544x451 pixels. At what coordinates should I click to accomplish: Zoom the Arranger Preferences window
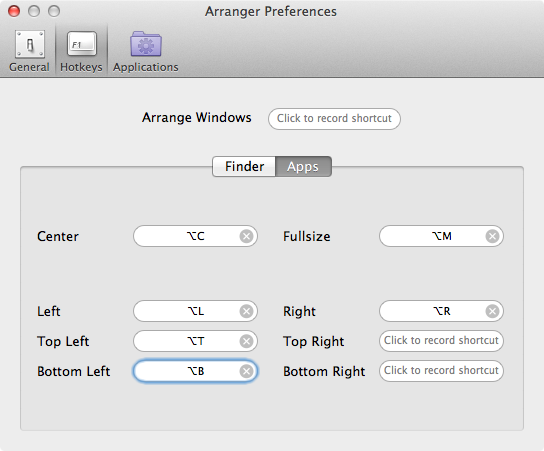[54, 11]
